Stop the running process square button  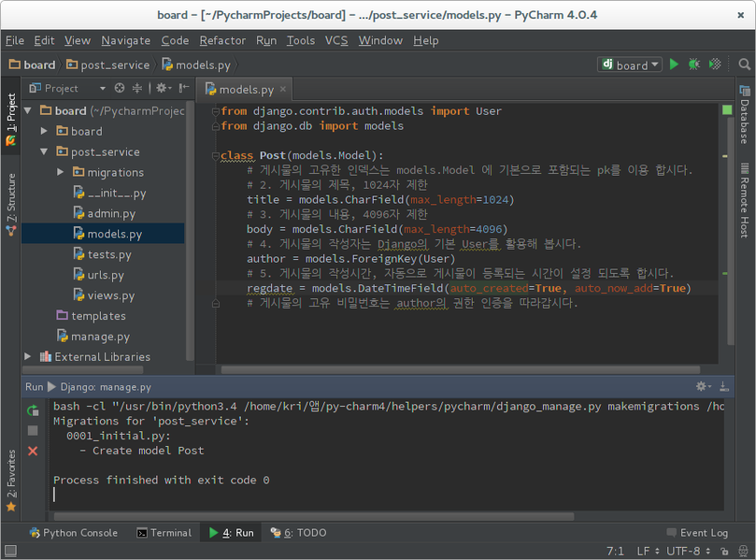pyautogui.click(x=33, y=430)
